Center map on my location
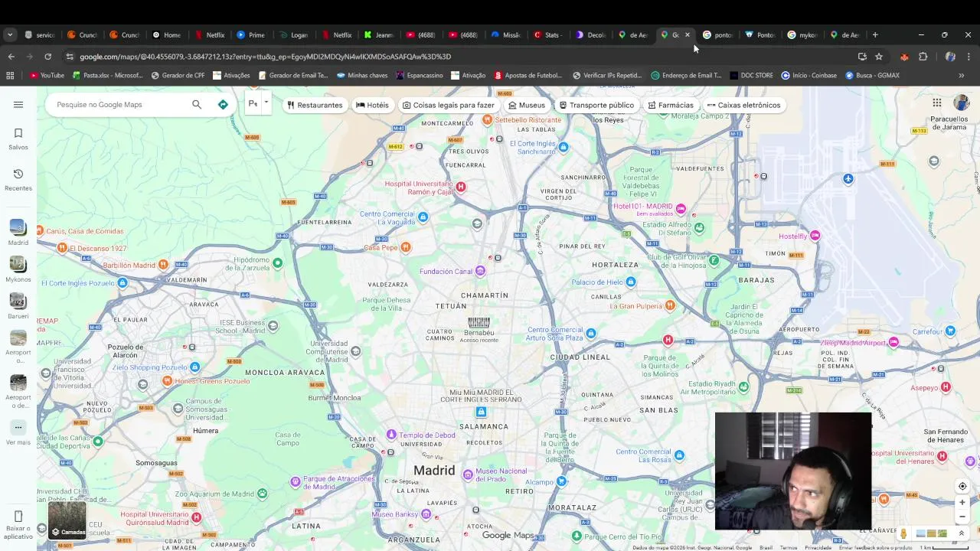Image resolution: width=980 pixels, height=551 pixels. [962, 486]
